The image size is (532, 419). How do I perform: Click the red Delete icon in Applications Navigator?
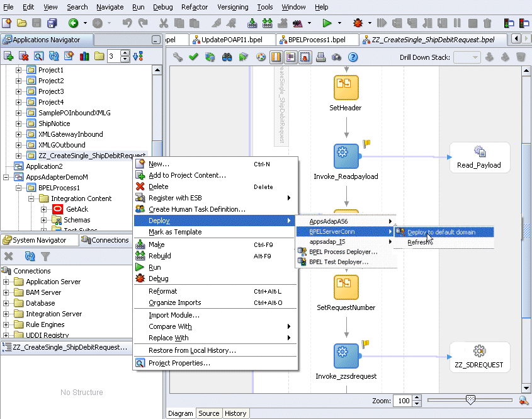tap(24, 56)
